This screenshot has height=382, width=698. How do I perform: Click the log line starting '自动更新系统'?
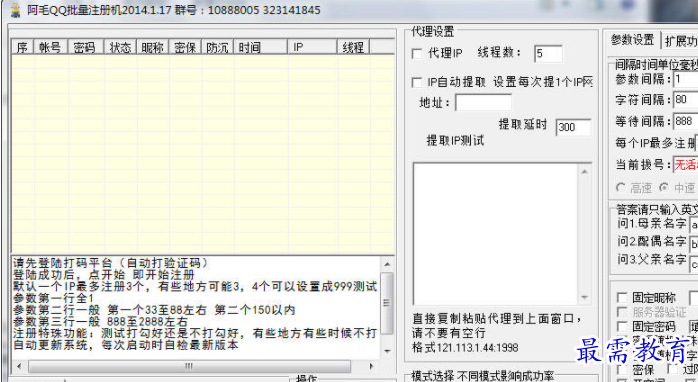[126, 345]
